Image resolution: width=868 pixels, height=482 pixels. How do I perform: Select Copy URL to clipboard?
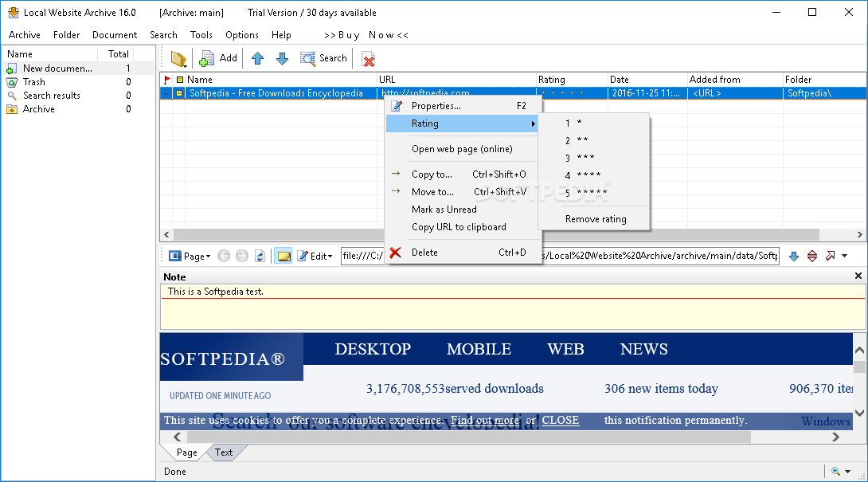point(463,227)
